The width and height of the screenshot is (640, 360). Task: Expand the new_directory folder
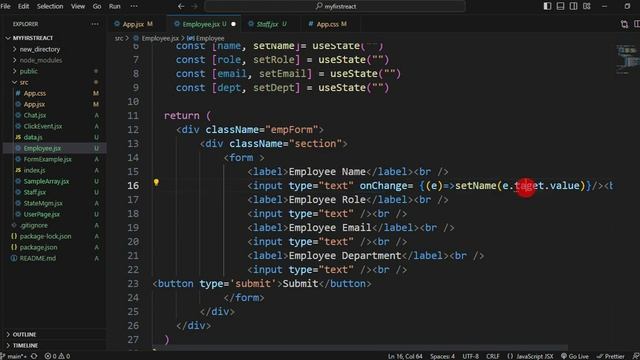coord(40,49)
